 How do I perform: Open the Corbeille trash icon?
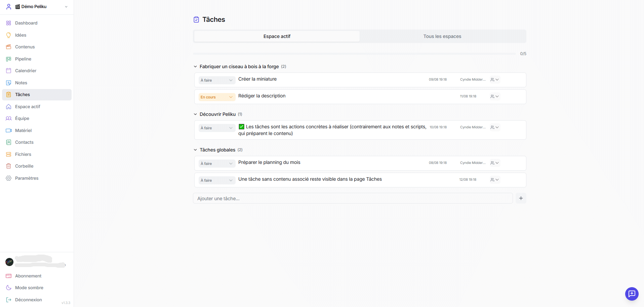pos(9,166)
